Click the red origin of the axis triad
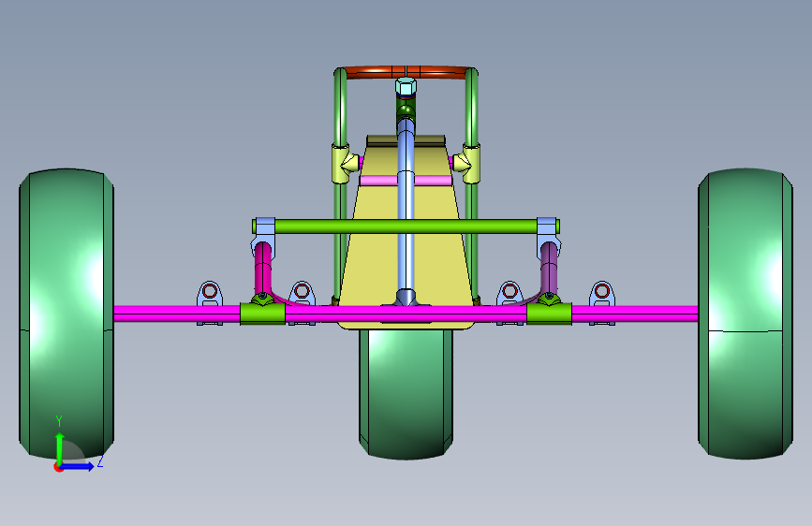This screenshot has height=526, width=812. click(x=58, y=467)
